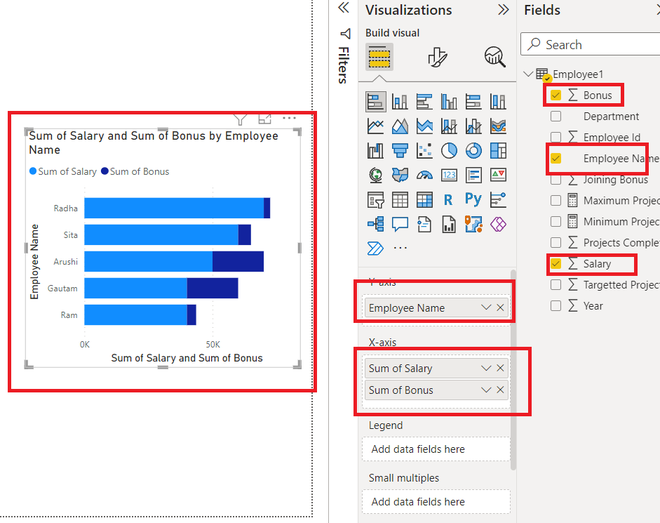
Task: Uncheck the Bonus field checkbox
Action: [556, 95]
